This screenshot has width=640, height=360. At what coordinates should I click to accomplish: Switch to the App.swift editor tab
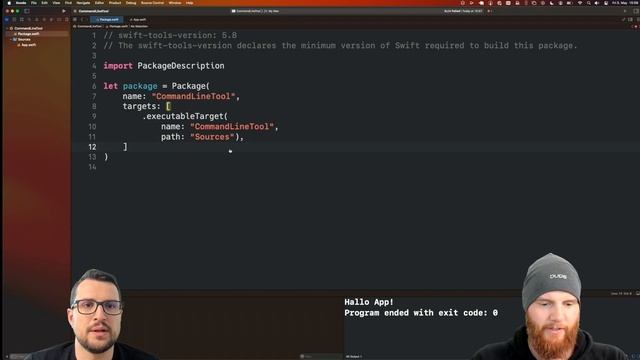[138, 19]
